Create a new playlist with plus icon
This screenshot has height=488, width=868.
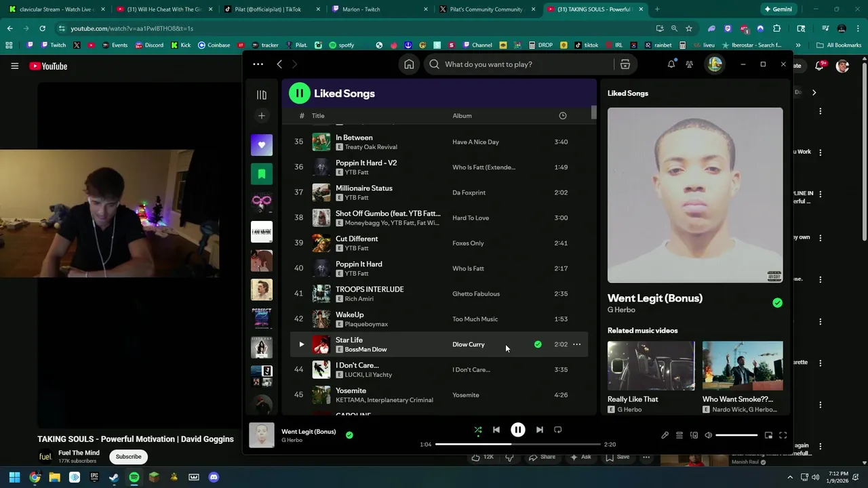coord(262,116)
